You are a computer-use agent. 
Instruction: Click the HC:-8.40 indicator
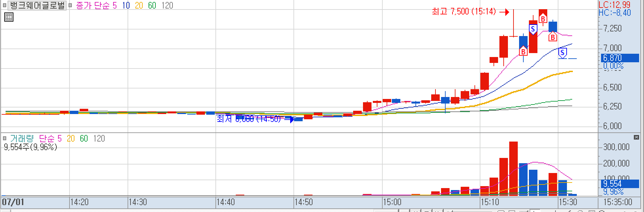pyautogui.click(x=615, y=13)
